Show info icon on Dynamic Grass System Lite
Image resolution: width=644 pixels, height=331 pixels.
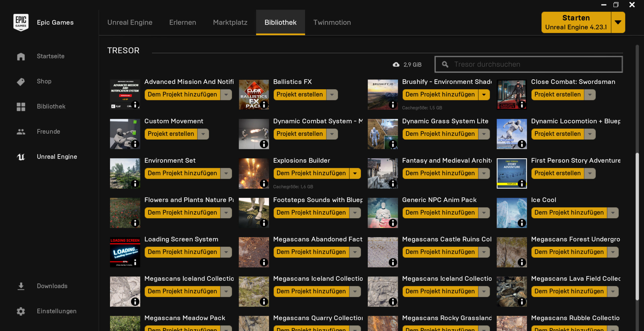393,144
